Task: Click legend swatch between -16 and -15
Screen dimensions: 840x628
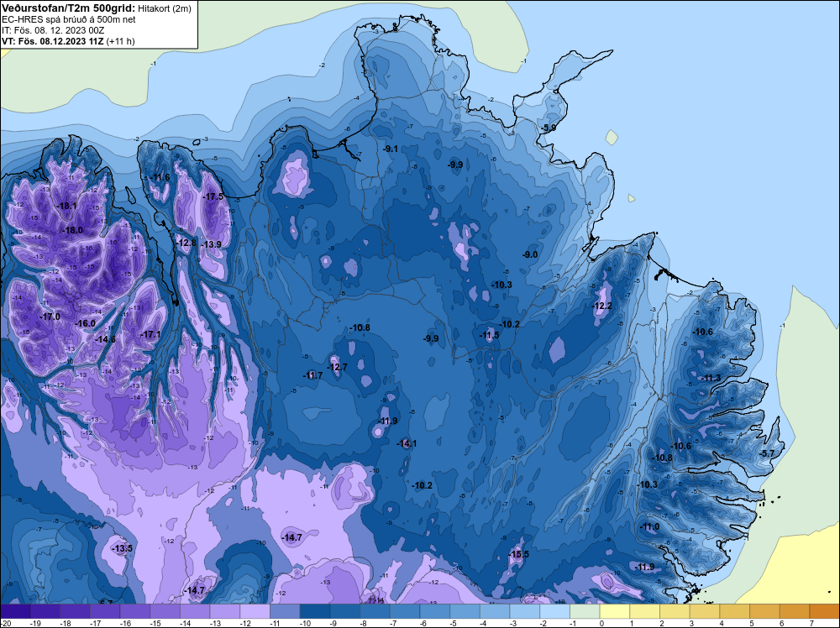Action: point(135,611)
